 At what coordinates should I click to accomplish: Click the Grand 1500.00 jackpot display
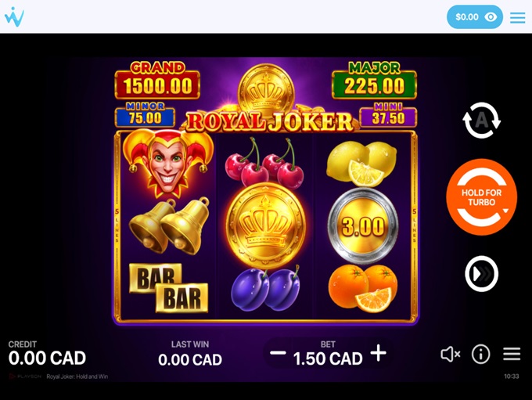click(157, 80)
